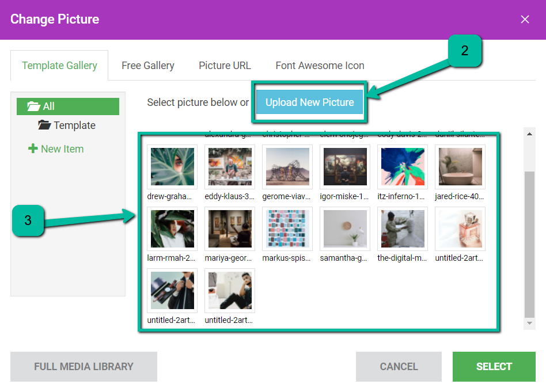Click the scrollbar up arrow in gallery
The width and height of the screenshot is (546, 392).
[x=530, y=134]
